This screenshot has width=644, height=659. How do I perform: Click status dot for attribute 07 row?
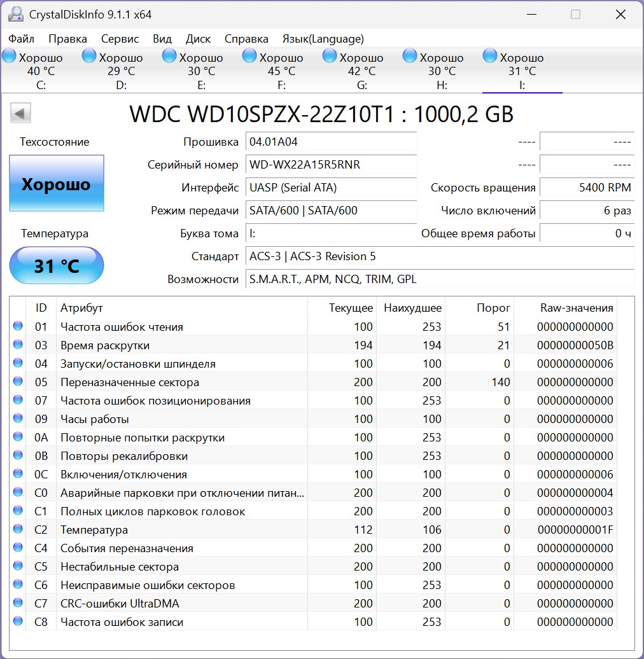(18, 399)
